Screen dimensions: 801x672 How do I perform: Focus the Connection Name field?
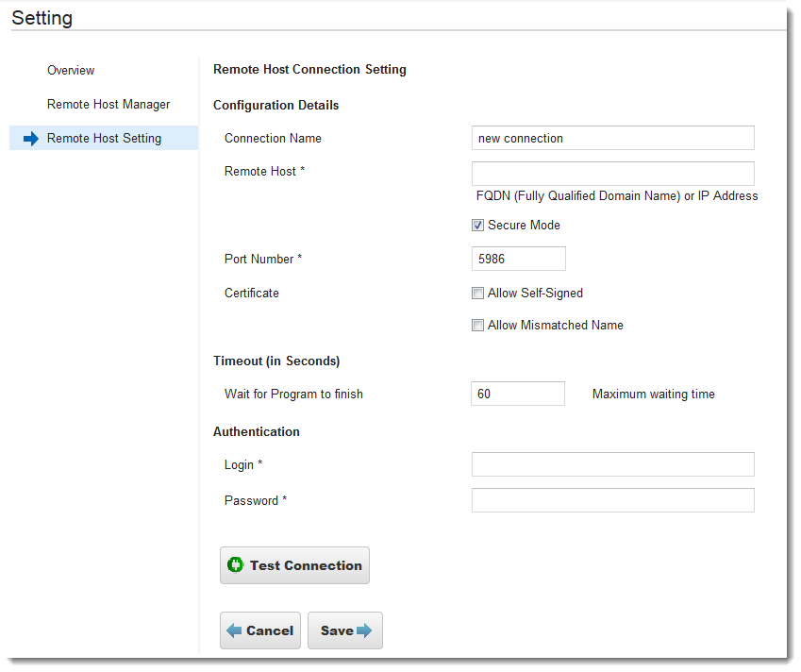(x=613, y=138)
